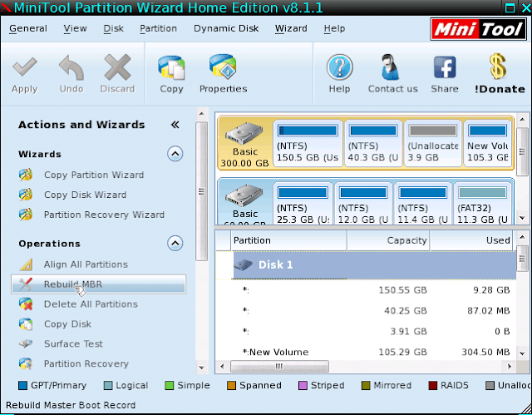The image size is (532, 415).
Task: Select the second Basic disk icon
Action: coord(244,195)
